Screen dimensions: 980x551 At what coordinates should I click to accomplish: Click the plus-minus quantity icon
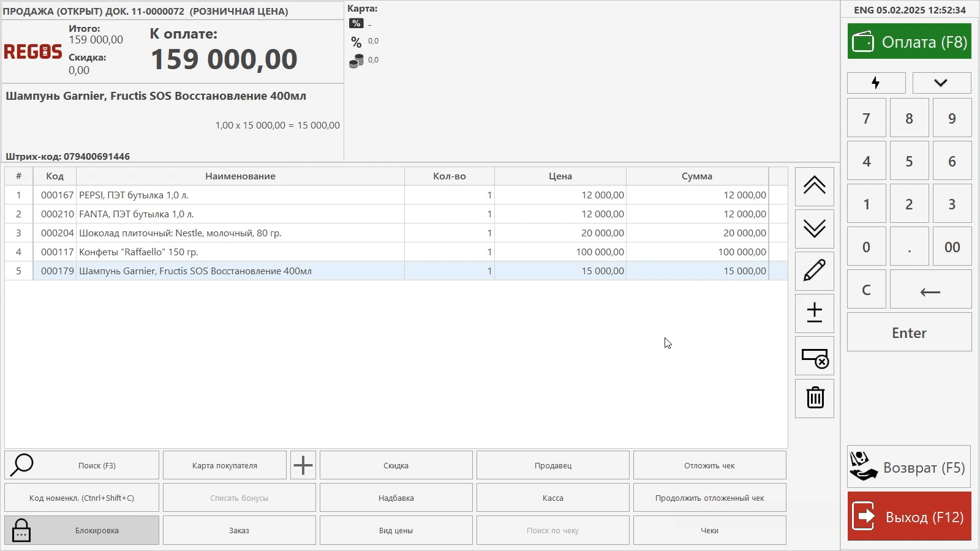[x=814, y=313]
